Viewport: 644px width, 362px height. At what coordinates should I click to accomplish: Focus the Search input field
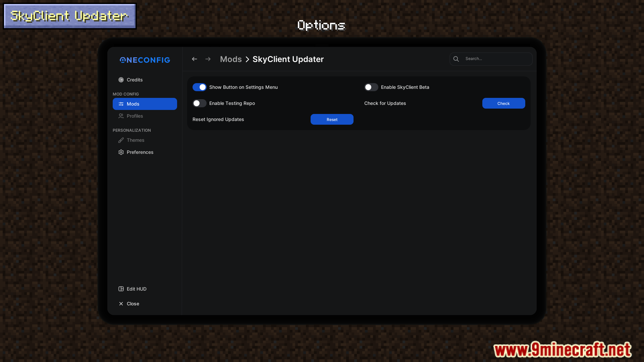(491, 59)
